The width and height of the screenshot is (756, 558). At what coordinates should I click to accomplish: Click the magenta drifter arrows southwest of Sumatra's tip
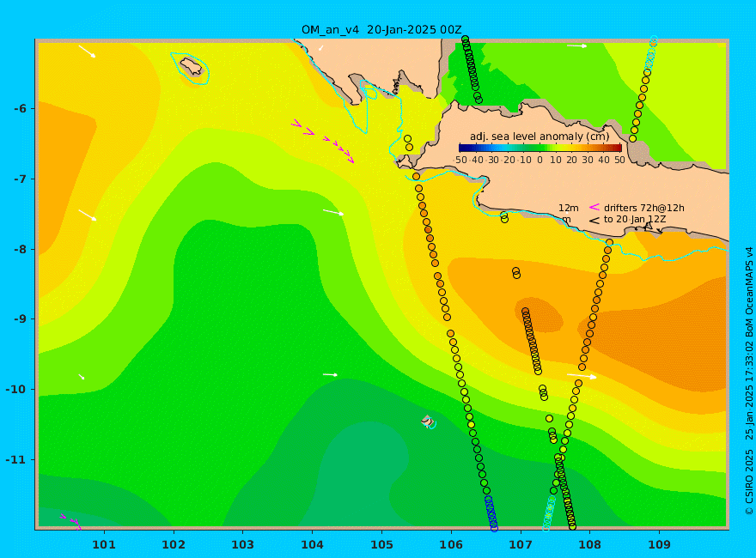pos(323,141)
